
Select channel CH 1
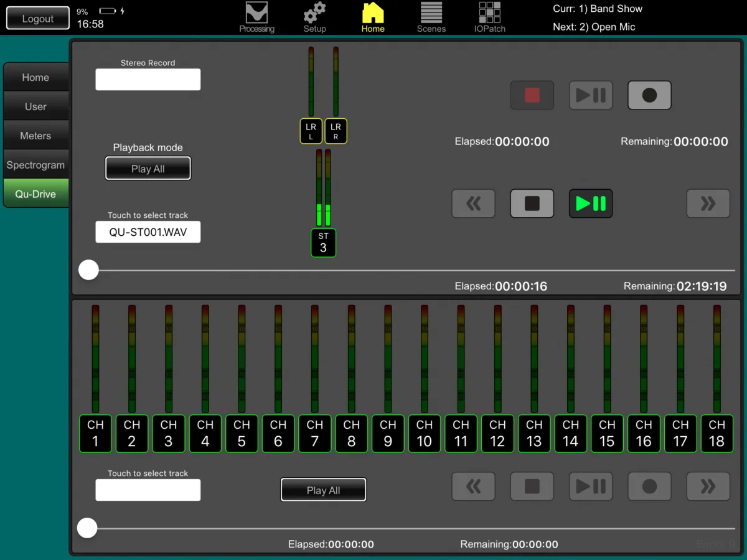(x=95, y=434)
